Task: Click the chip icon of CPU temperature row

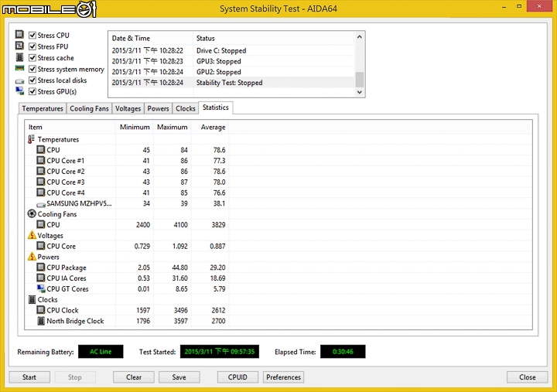Action: (x=41, y=149)
